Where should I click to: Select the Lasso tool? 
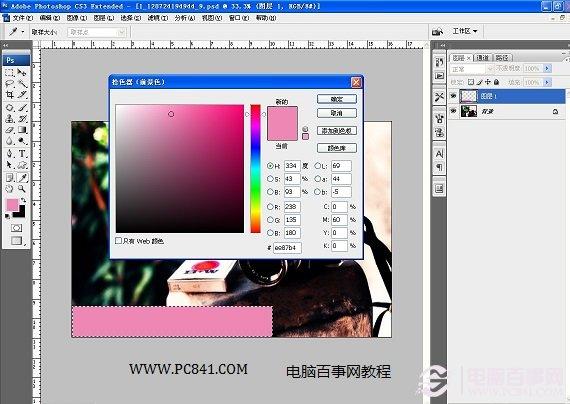(10, 84)
